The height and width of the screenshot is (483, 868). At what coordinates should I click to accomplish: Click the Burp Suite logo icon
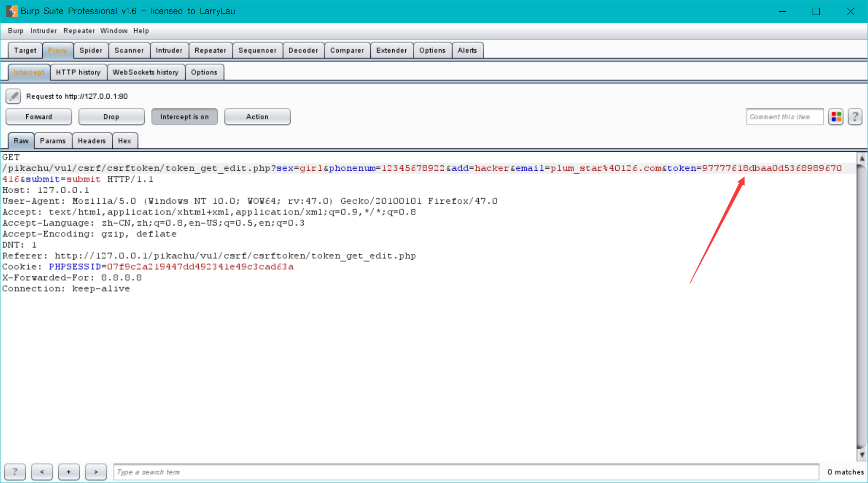pyautogui.click(x=12, y=11)
